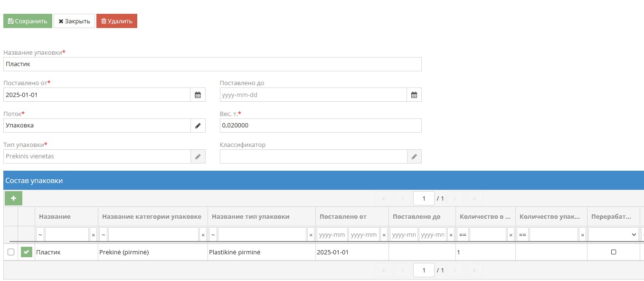644x281 pixels.
Task: Click the page number box in pagination
Action: click(x=423, y=198)
